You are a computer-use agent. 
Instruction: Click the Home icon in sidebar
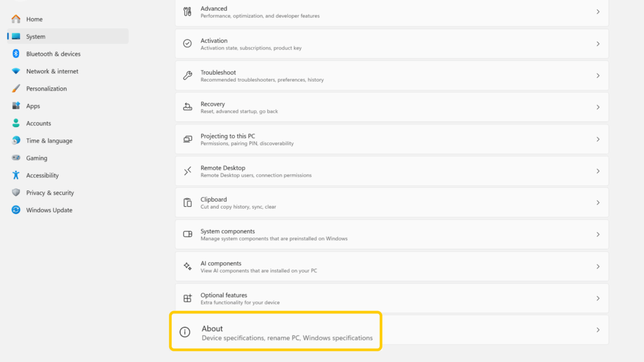pos(16,19)
